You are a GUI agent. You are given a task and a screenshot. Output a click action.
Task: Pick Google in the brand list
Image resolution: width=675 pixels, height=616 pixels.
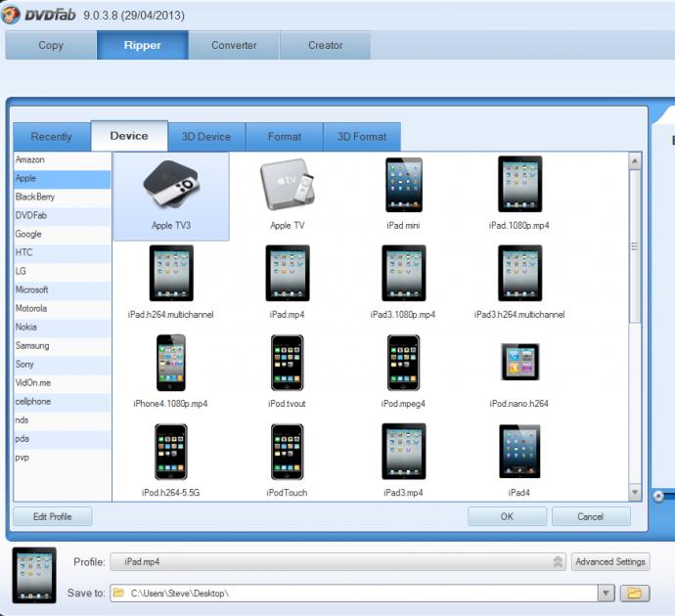click(62, 234)
